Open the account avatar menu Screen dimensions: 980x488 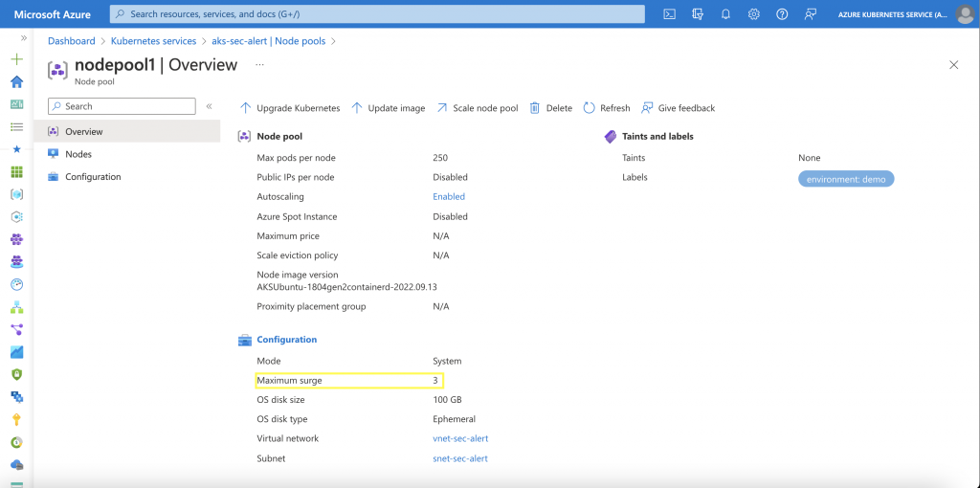click(965, 14)
